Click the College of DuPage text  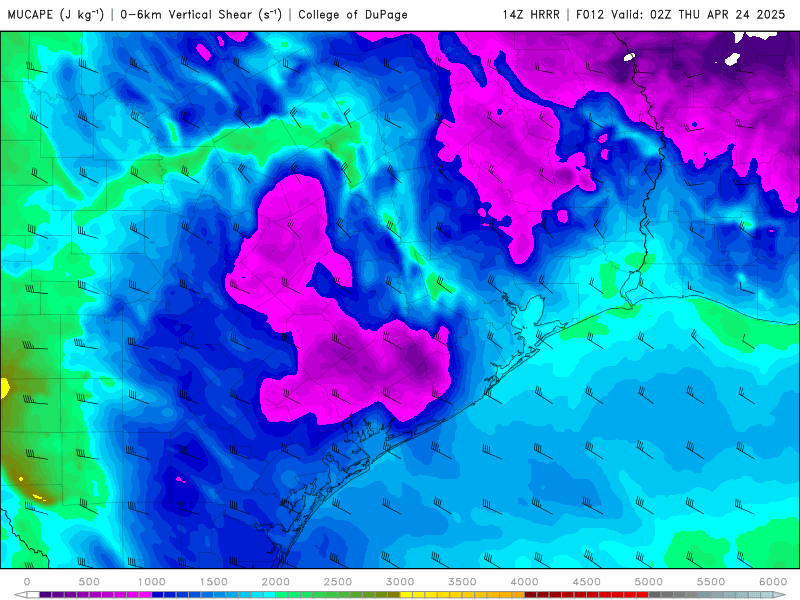click(353, 14)
